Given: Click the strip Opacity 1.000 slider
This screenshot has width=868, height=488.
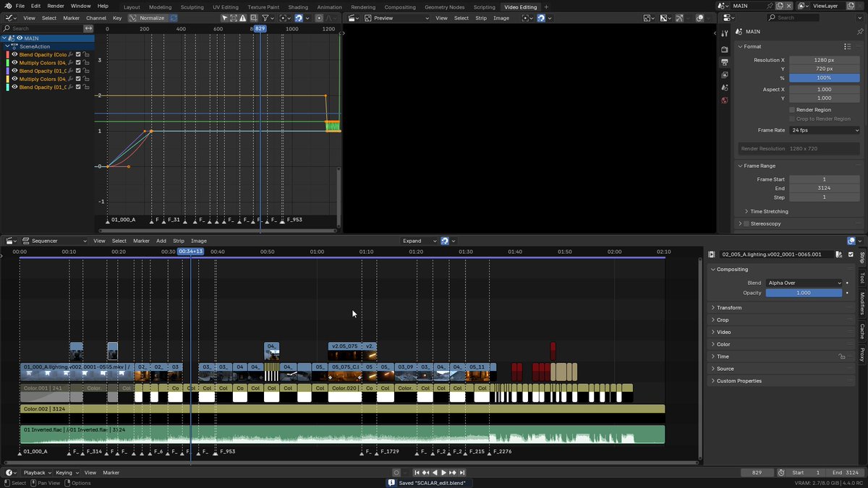Looking at the screenshot, I should point(804,293).
